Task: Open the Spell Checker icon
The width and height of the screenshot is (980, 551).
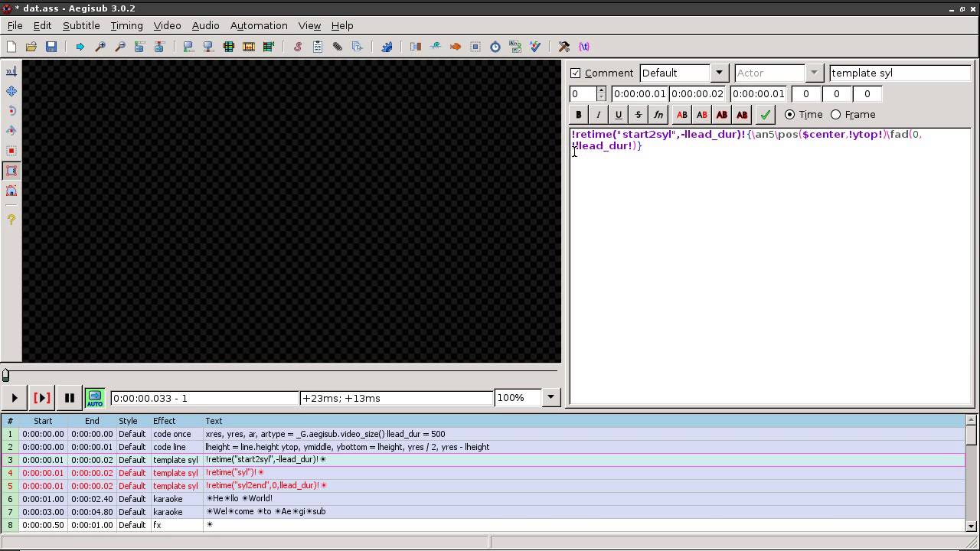Action: pyautogui.click(x=535, y=47)
